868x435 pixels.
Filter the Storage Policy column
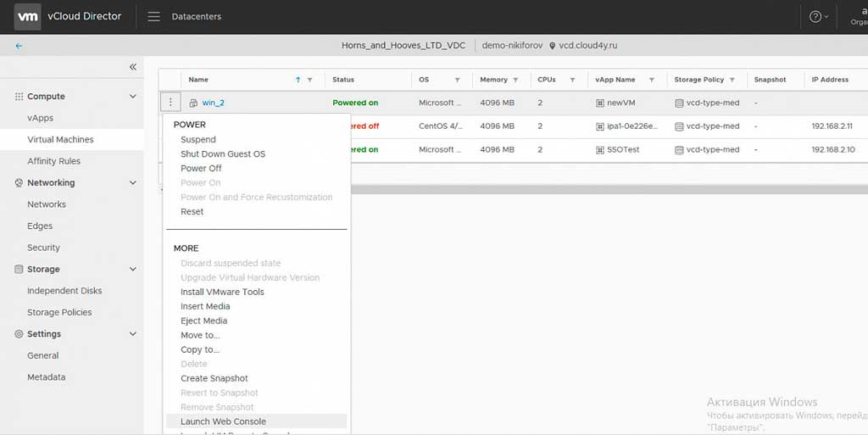[732, 80]
